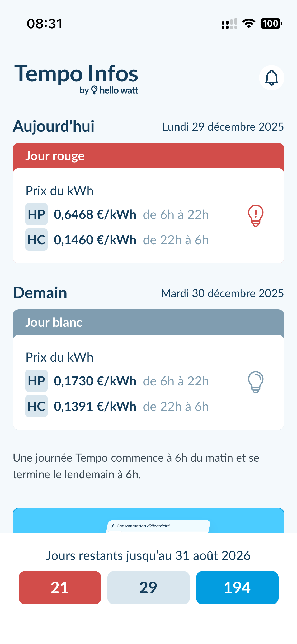This screenshot has height=644, width=297.
Task: Tap the red alert lightbulb icon
Action: [256, 215]
